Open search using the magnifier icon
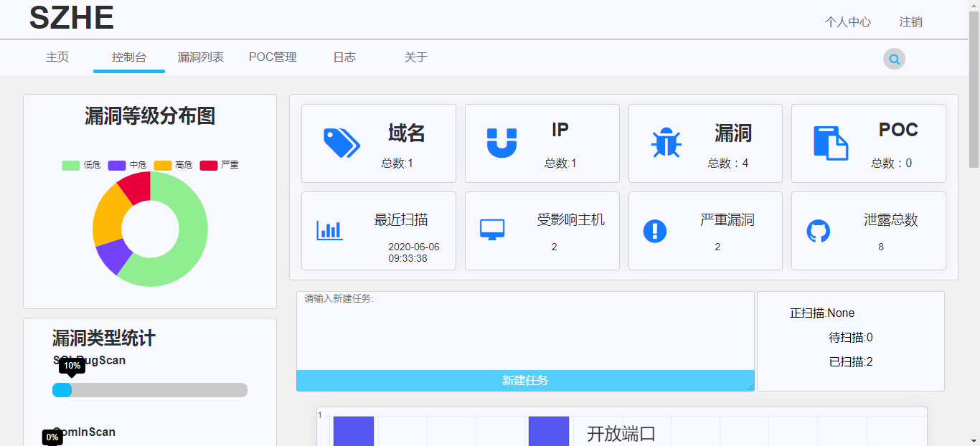 point(893,59)
